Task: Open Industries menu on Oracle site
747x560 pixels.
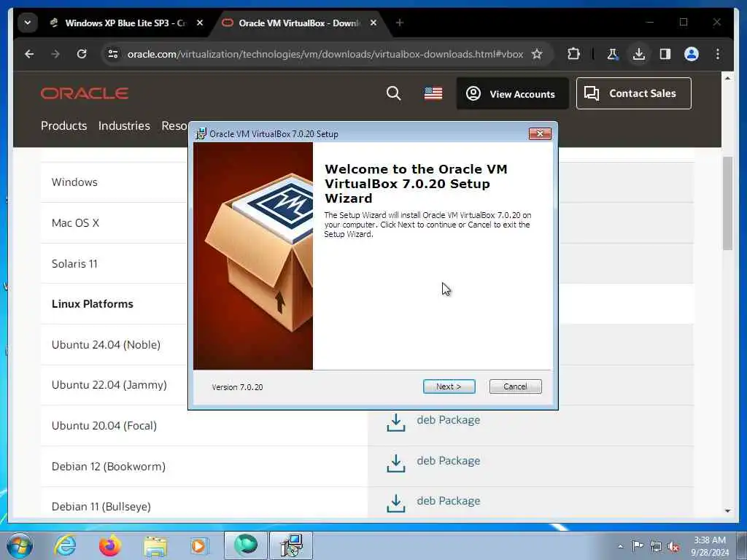Action: (x=124, y=125)
